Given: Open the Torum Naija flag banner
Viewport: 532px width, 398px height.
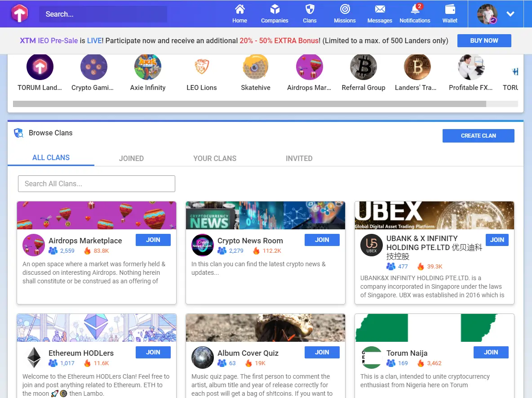Looking at the screenshot, I should coord(434,328).
